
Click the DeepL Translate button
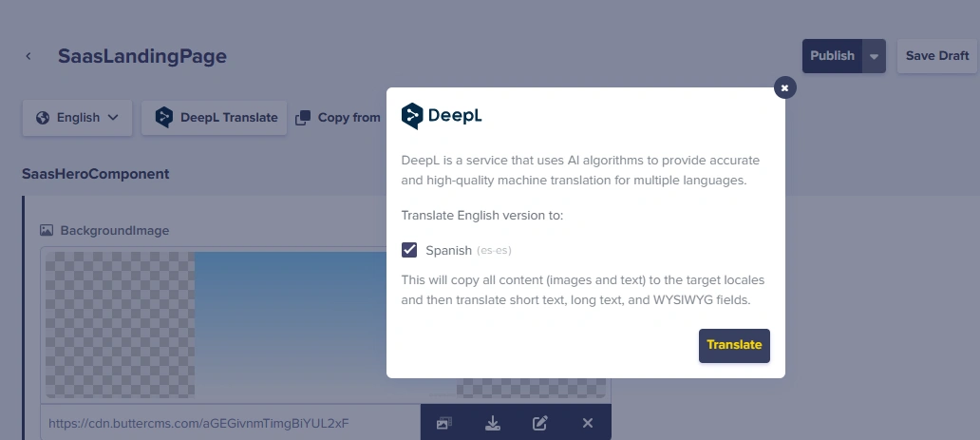[x=214, y=118]
